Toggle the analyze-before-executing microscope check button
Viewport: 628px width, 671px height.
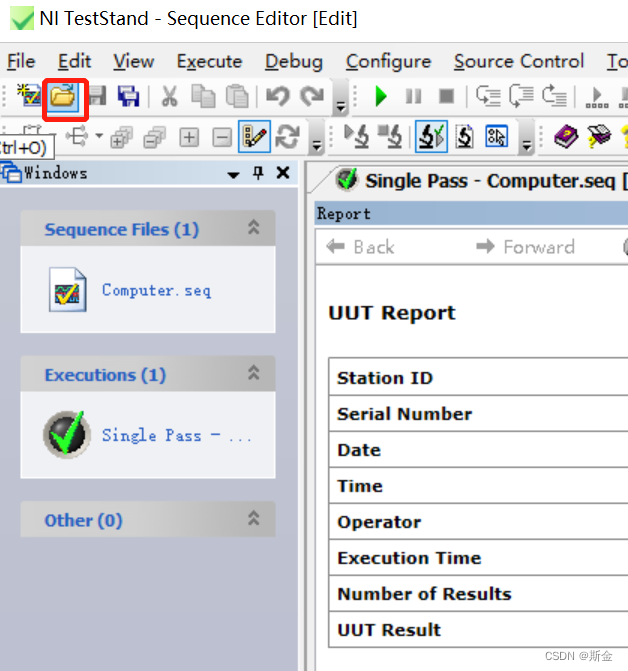(x=431, y=137)
